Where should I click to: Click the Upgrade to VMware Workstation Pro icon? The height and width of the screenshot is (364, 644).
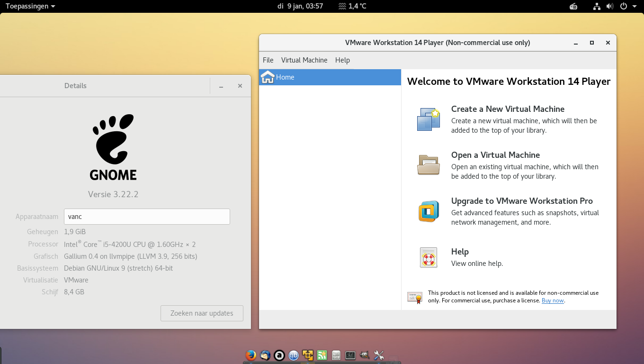[429, 211]
